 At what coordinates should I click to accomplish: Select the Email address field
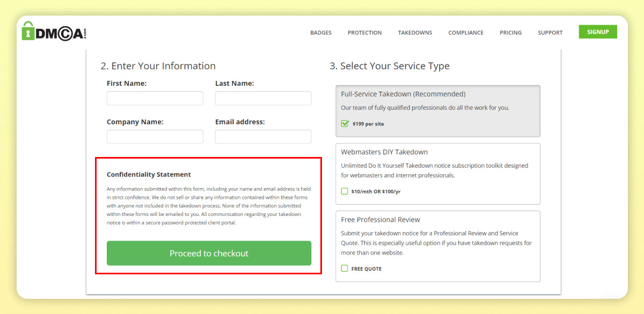point(263,137)
